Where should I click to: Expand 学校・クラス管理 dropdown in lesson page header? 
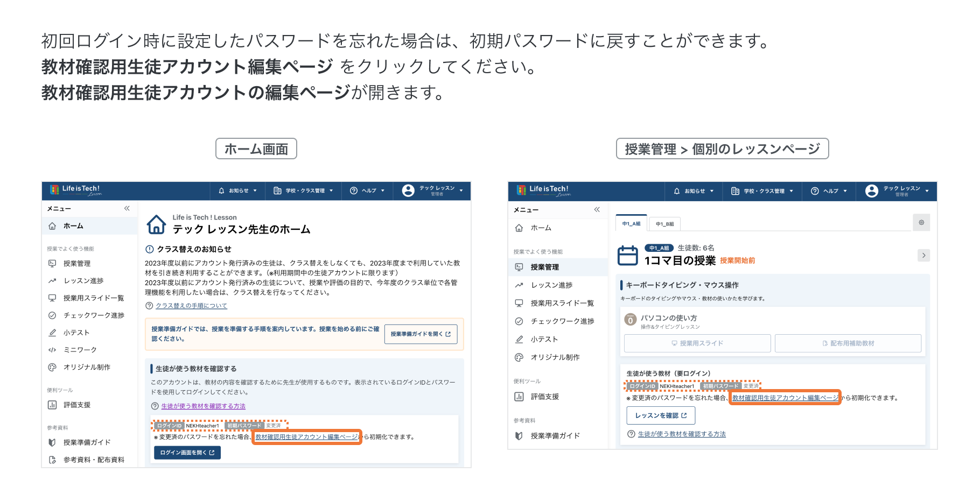[762, 191]
